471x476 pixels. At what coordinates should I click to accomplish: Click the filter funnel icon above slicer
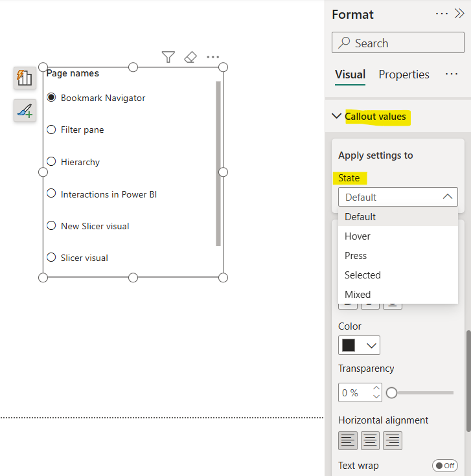[168, 57]
